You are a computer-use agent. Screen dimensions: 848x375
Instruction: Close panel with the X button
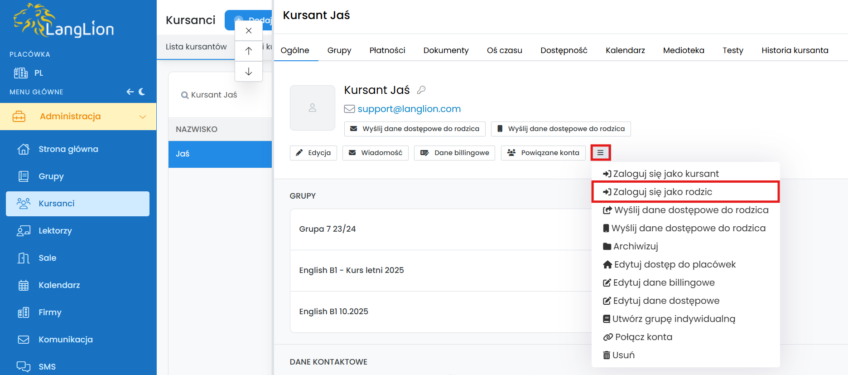[249, 31]
